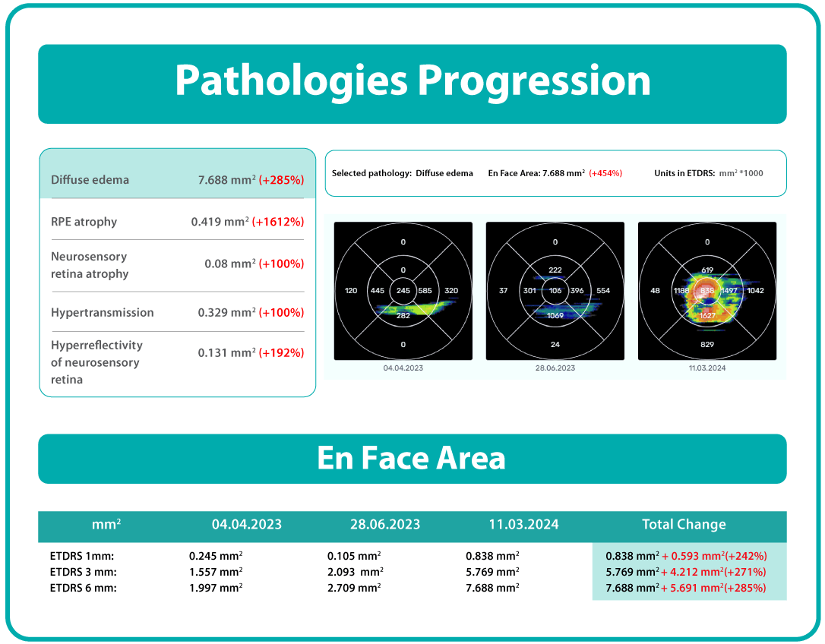Image resolution: width=825 pixels, height=644 pixels.
Task: Click the 1.557 mm² table cell
Action: pos(216,572)
